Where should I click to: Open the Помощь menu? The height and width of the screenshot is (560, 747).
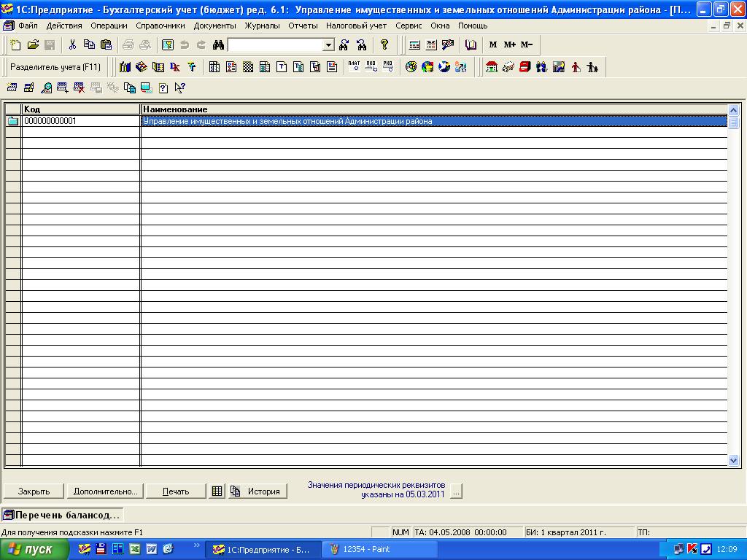[473, 26]
